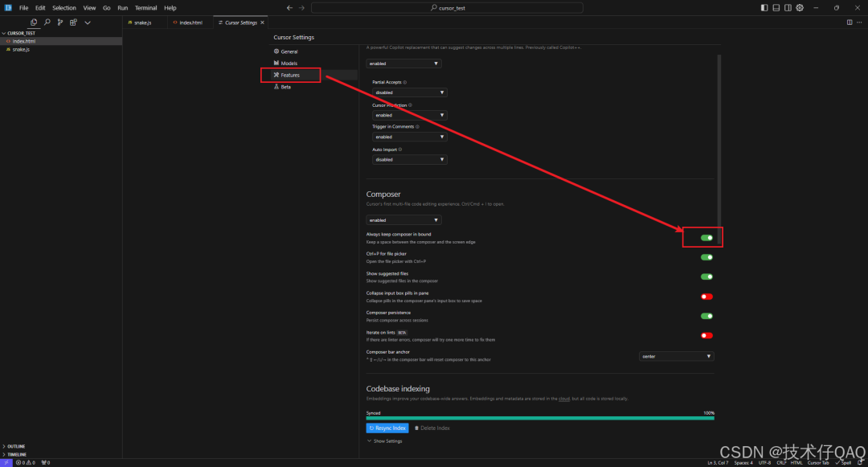868x467 pixels.
Task: Open the Go menu
Action: point(106,8)
